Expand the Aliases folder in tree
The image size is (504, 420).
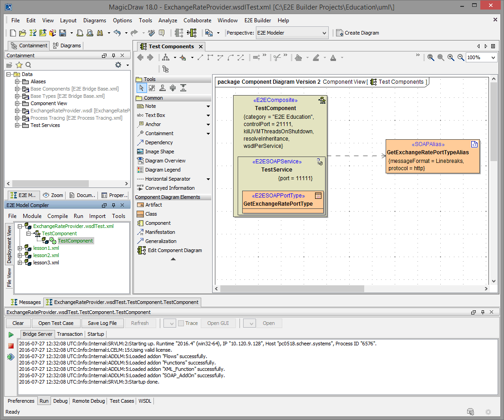coord(17,81)
